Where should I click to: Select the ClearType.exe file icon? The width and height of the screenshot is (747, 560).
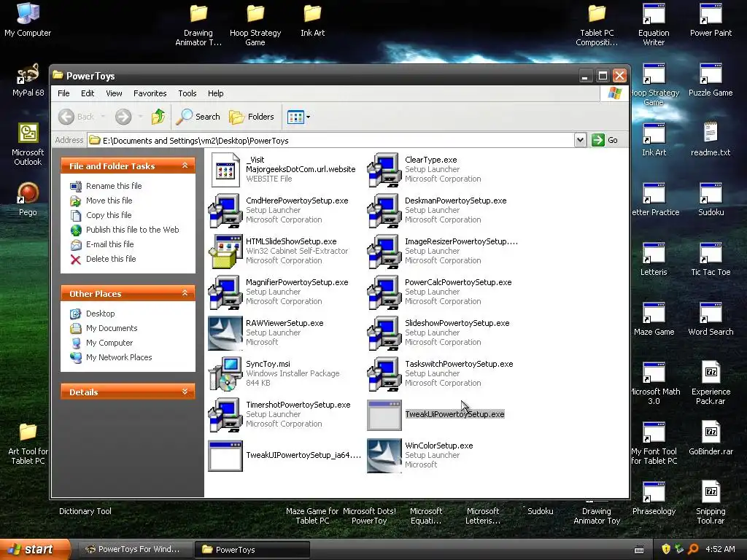[384, 169]
